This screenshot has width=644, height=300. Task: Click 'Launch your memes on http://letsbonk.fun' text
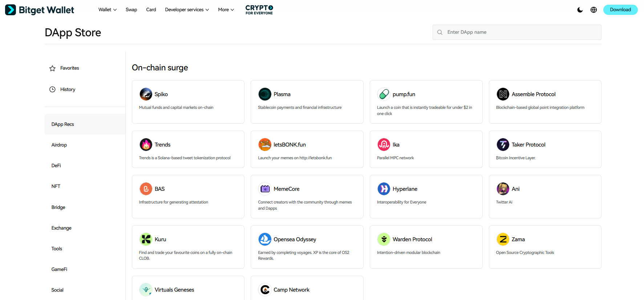[x=295, y=158]
